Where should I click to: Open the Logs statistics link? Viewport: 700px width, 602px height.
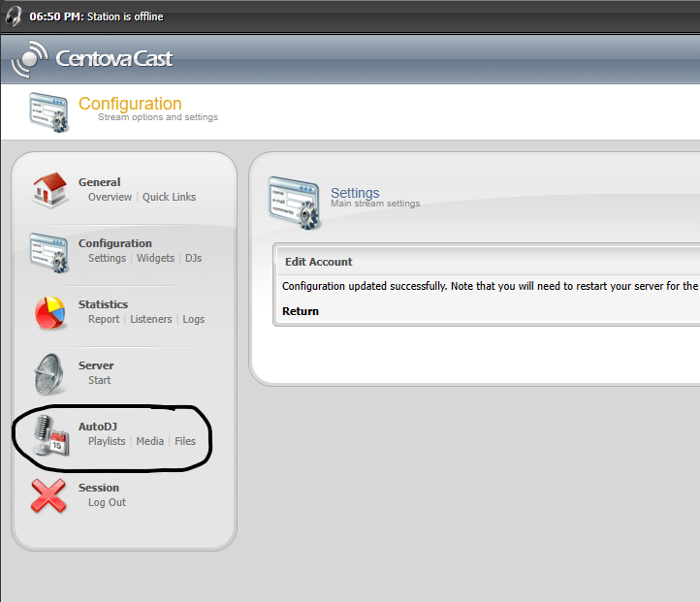coord(194,319)
